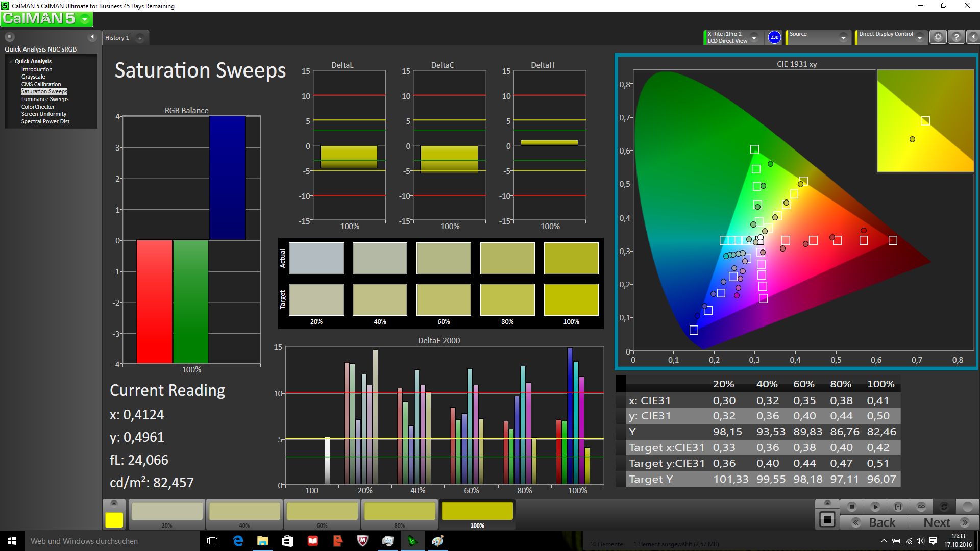980x551 pixels.
Task: Click the bracketed single-read icon
Action: 898,507
